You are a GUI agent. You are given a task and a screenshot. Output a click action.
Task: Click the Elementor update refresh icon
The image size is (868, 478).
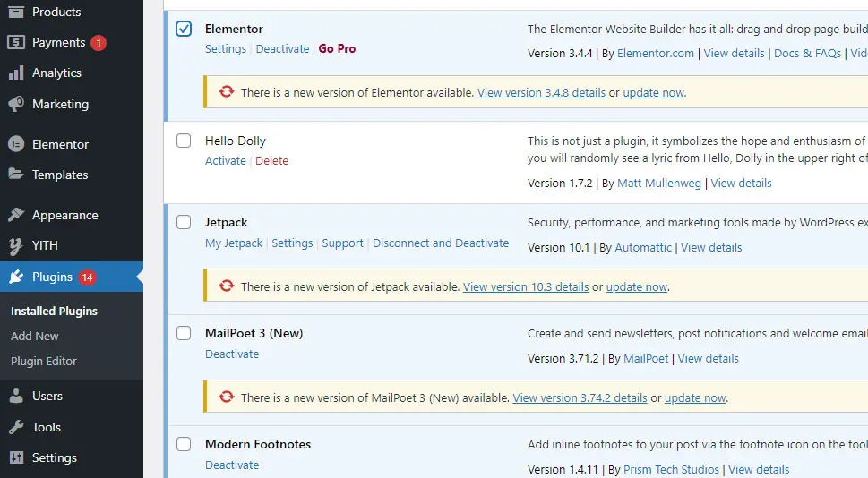pyautogui.click(x=227, y=92)
